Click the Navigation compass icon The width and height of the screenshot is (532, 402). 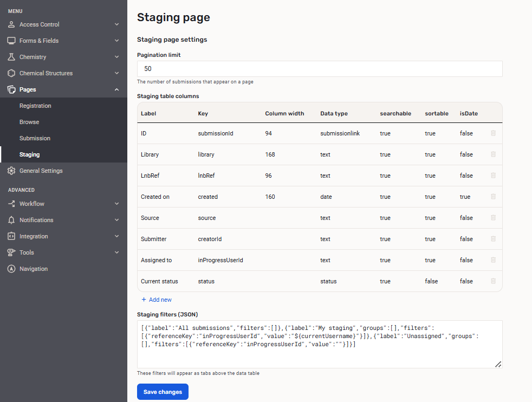click(x=11, y=269)
